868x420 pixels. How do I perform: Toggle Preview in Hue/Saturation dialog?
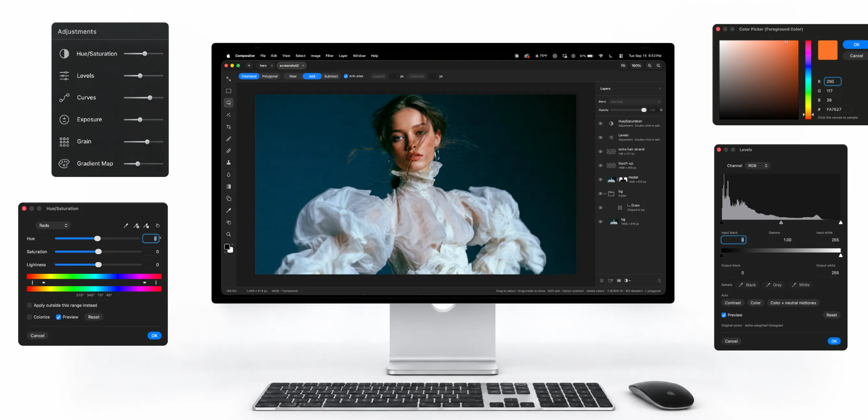pyautogui.click(x=58, y=317)
